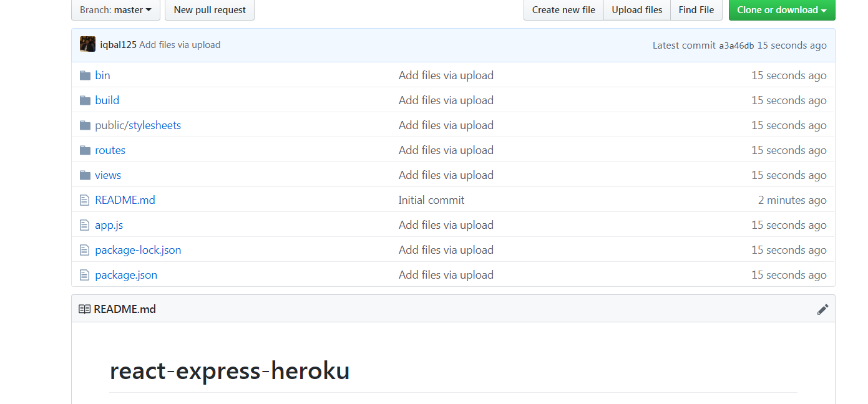Open the Branch: master dropdown

(x=115, y=9)
